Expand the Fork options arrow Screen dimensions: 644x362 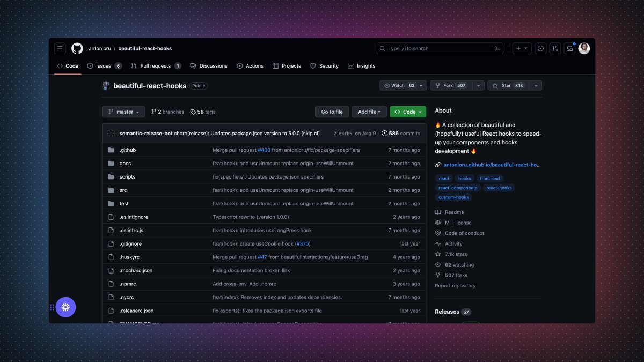(x=479, y=85)
